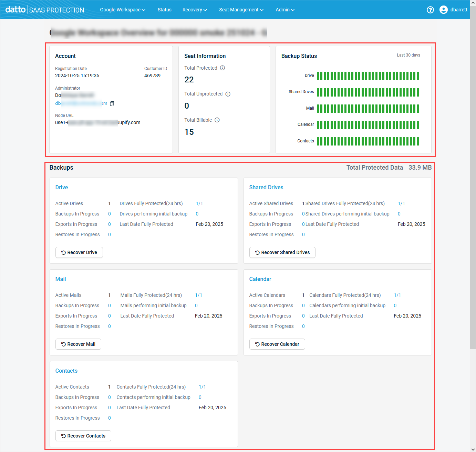Show info for Total Unprotected
Image resolution: width=476 pixels, height=452 pixels.
pos(228,94)
